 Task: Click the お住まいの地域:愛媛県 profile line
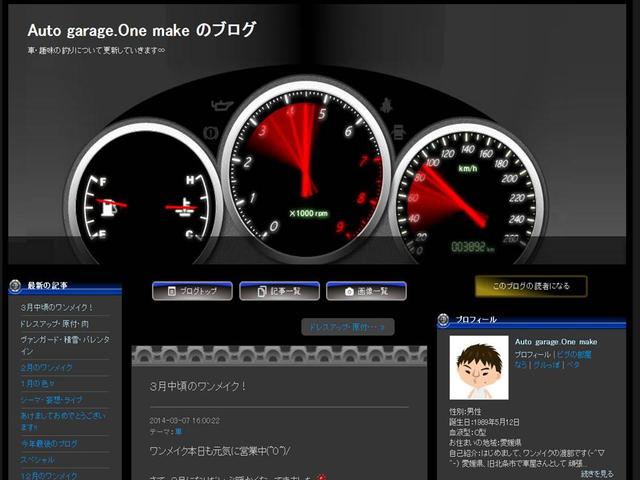pos(485,442)
